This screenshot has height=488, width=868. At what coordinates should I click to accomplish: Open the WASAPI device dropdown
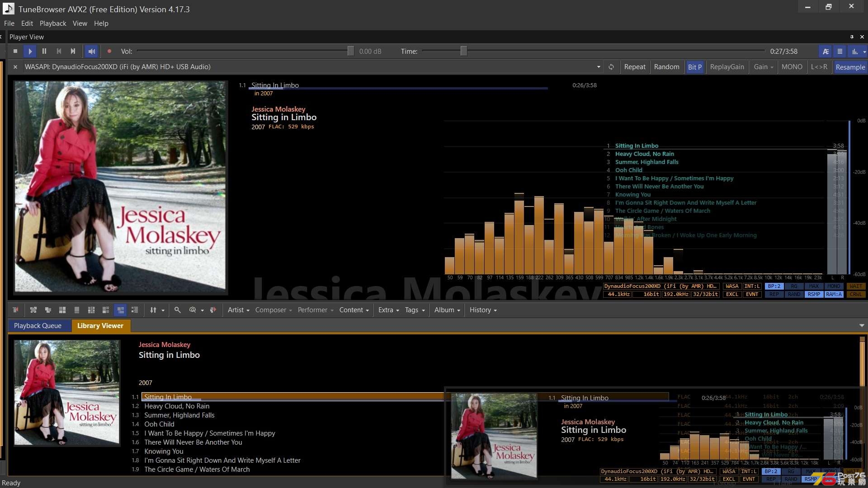tap(599, 67)
